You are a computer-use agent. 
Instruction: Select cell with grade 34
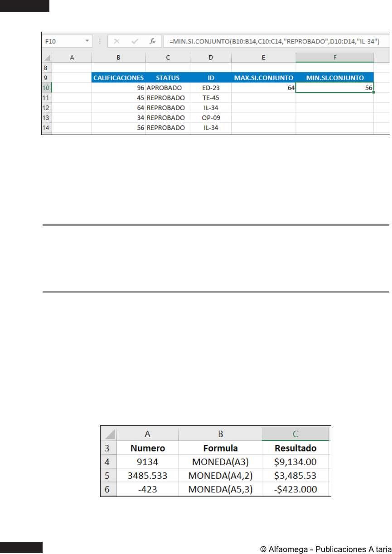coord(118,118)
